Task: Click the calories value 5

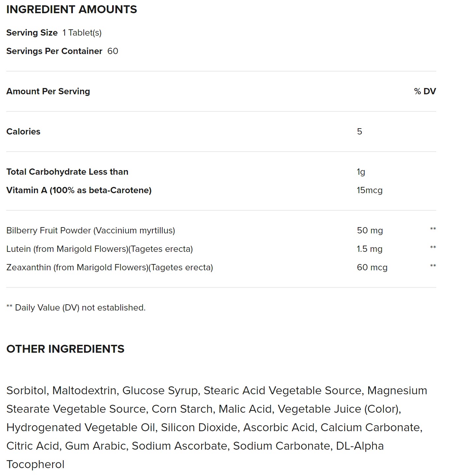Action: (x=359, y=132)
